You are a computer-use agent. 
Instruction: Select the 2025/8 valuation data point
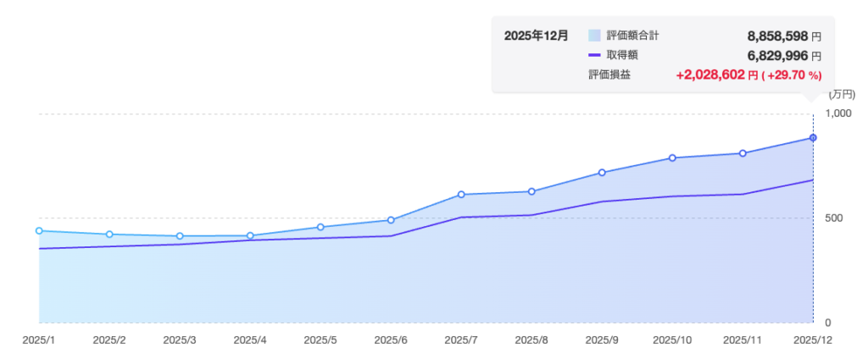531,191
